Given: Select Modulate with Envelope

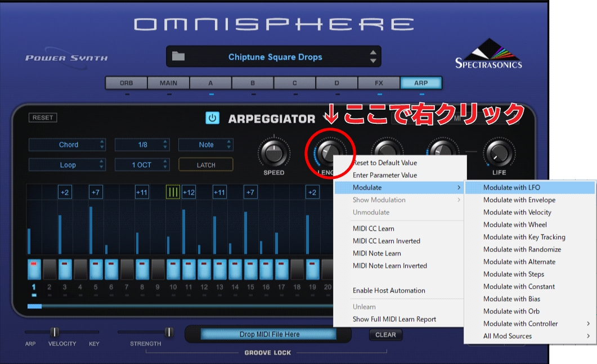Looking at the screenshot, I should pos(529,200).
